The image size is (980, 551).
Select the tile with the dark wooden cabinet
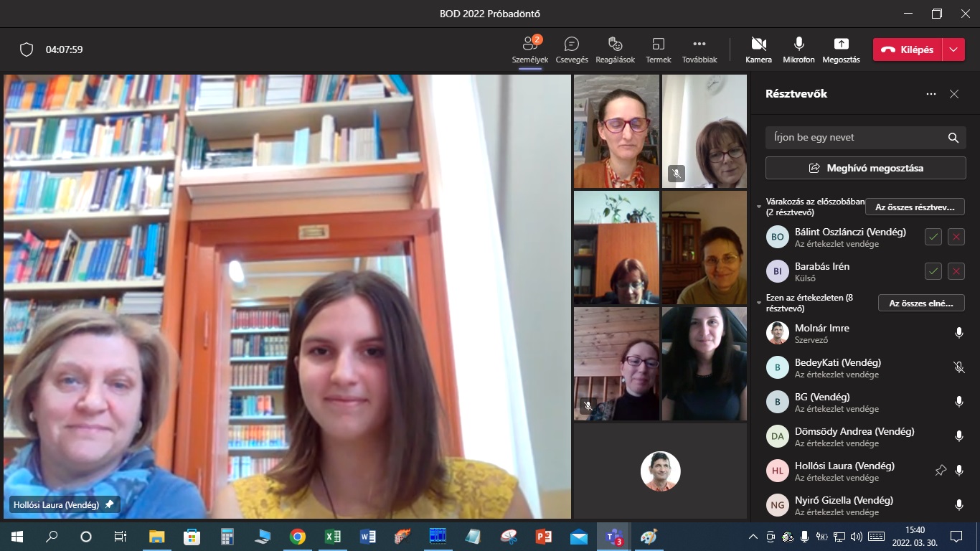pyautogui.click(x=705, y=248)
